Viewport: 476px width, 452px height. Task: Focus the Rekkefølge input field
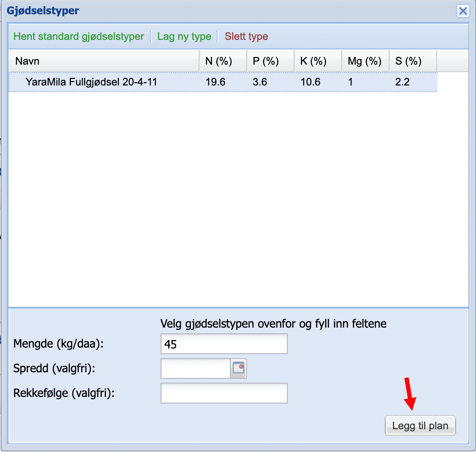coord(224,393)
